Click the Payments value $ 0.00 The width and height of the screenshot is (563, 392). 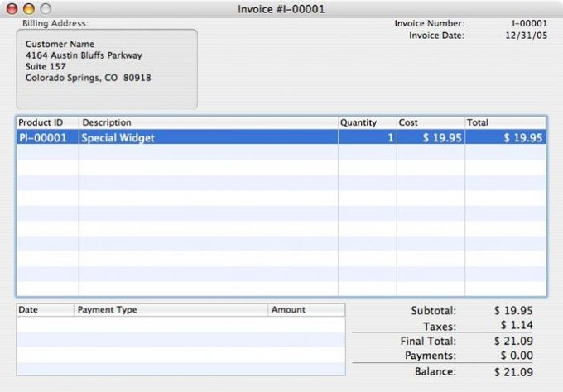coord(517,356)
